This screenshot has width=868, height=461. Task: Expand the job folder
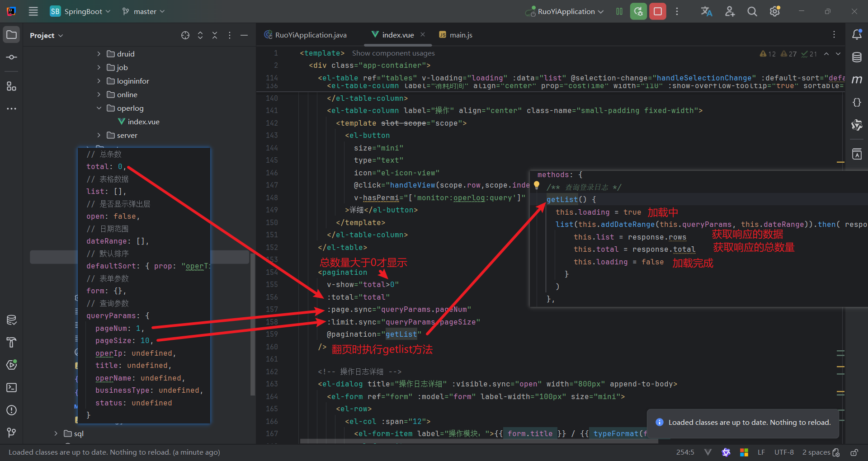coord(99,67)
